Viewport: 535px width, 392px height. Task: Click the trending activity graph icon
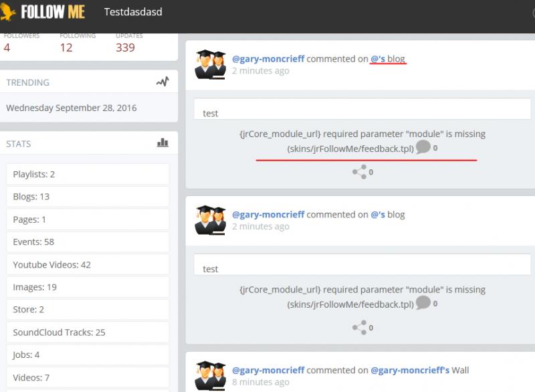click(x=163, y=82)
